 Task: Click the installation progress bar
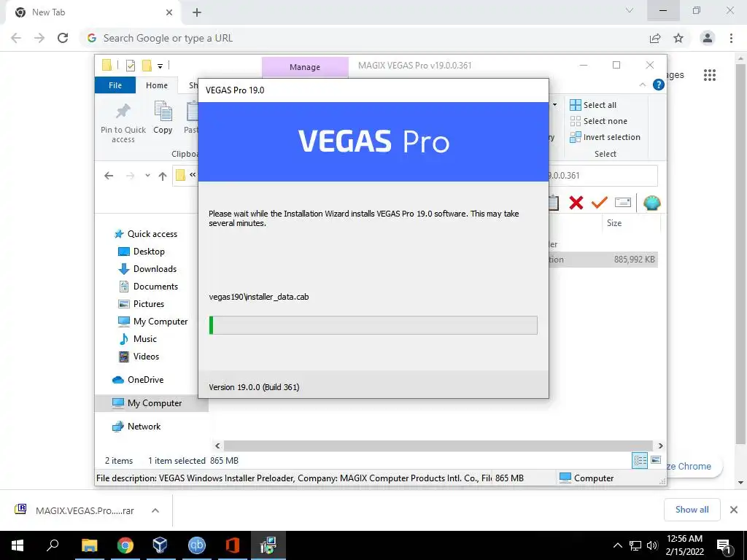373,325
